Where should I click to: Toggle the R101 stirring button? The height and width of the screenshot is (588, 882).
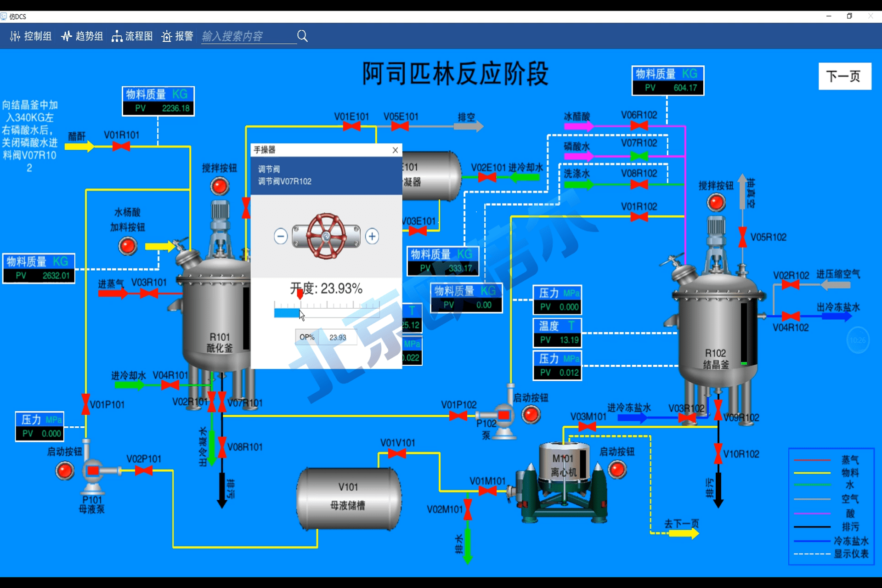tap(220, 187)
